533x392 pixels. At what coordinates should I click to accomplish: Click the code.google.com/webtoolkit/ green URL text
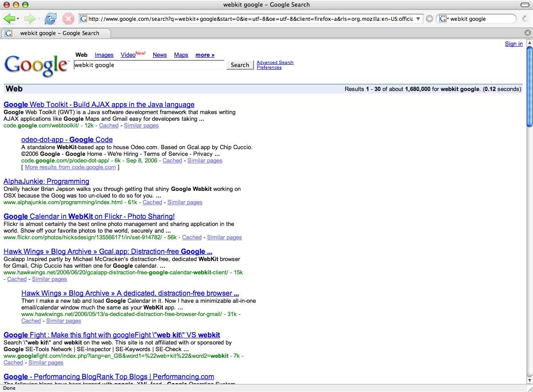[41, 126]
